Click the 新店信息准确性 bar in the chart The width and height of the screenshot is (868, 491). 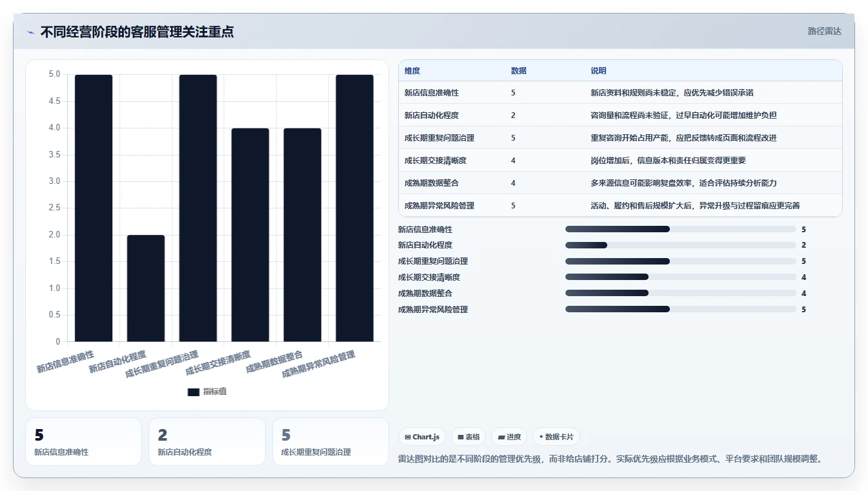pyautogui.click(x=94, y=208)
